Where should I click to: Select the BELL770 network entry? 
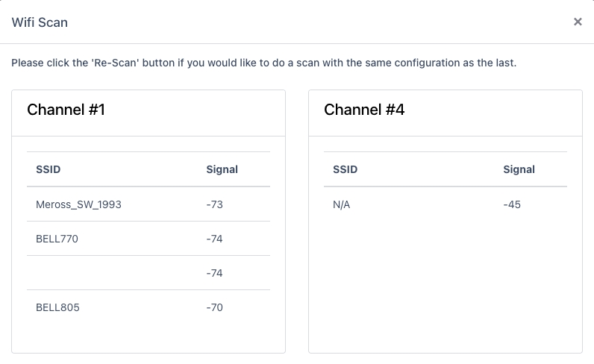point(57,239)
